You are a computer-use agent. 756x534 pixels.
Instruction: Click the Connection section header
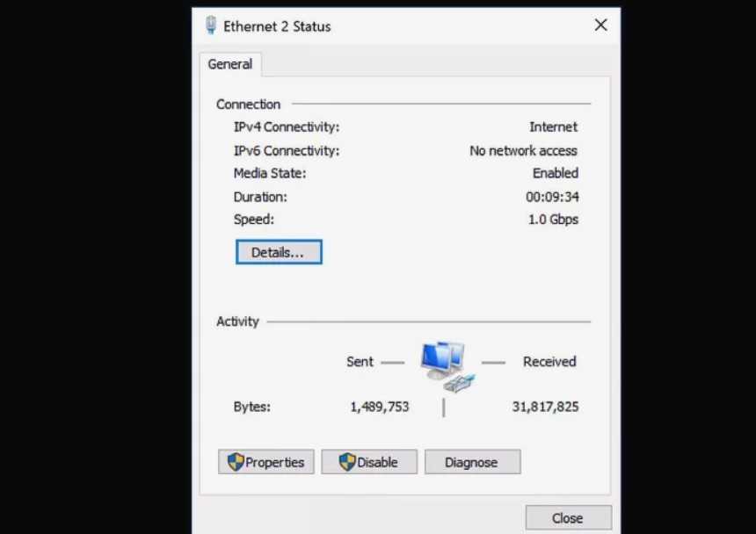point(248,105)
